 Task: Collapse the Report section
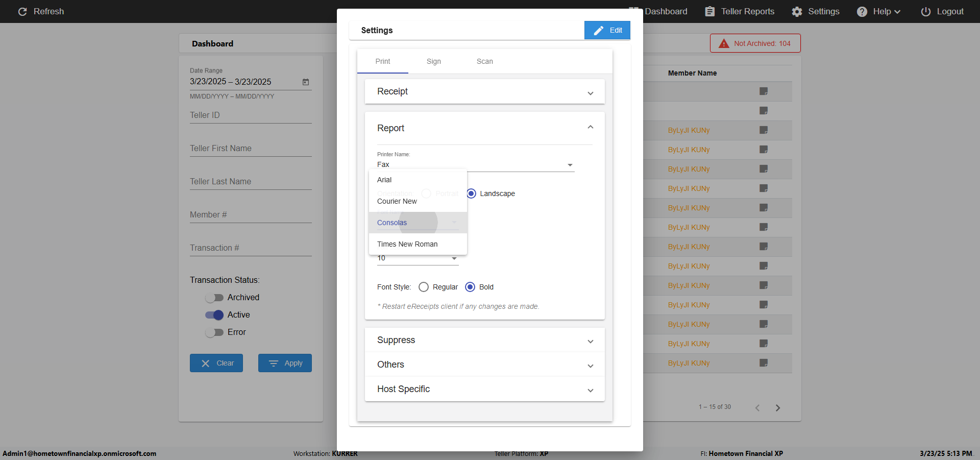485,128
